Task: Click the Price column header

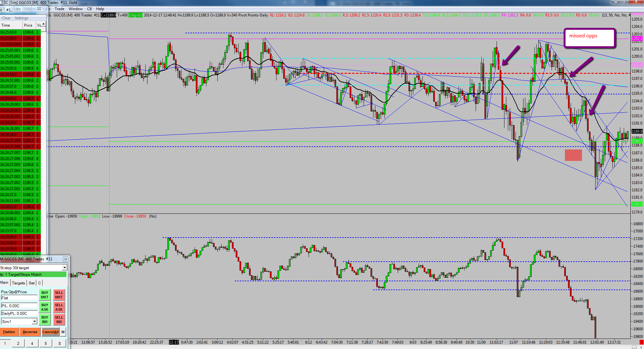Action: coord(29,25)
